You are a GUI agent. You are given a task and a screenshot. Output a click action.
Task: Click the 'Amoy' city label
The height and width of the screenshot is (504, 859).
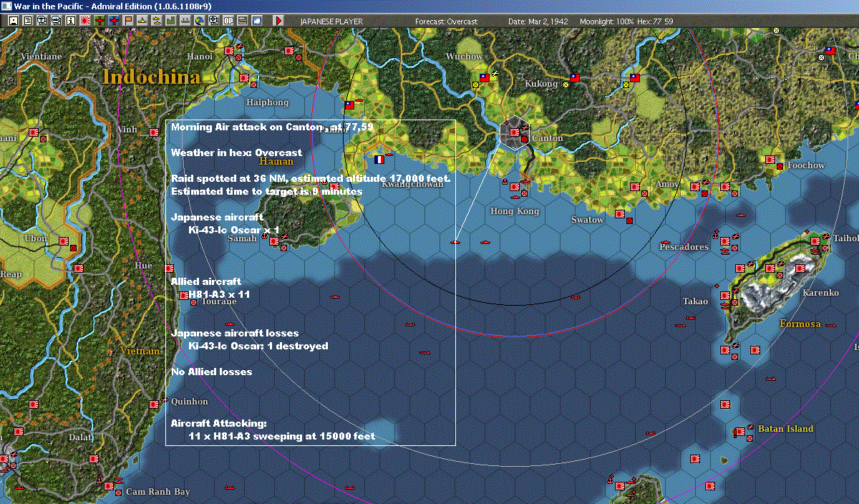tap(667, 184)
